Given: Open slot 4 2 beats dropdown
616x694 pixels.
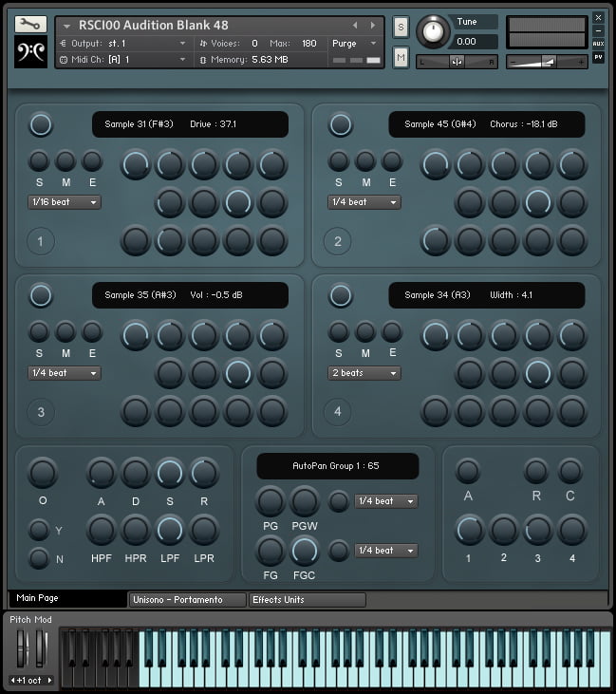Looking at the screenshot, I should click(364, 373).
